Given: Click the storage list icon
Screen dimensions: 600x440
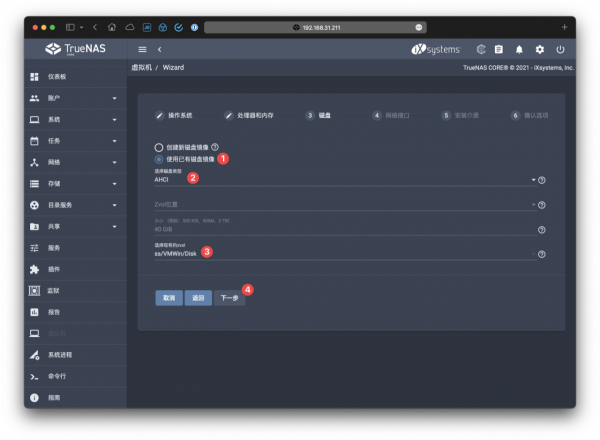Looking at the screenshot, I should click(x=34, y=184).
